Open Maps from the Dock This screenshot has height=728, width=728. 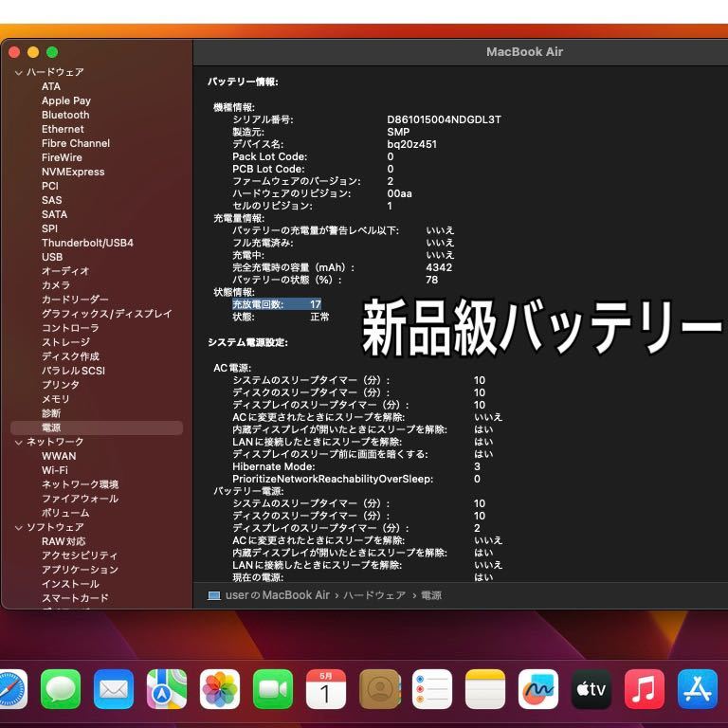167,689
